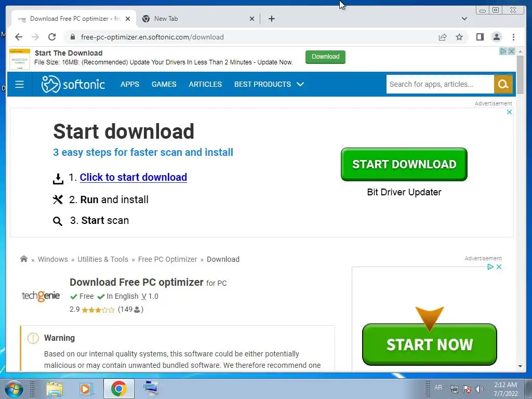This screenshot has height=399, width=532.
Task: Switch to the New Tab tab
Action: [198, 19]
